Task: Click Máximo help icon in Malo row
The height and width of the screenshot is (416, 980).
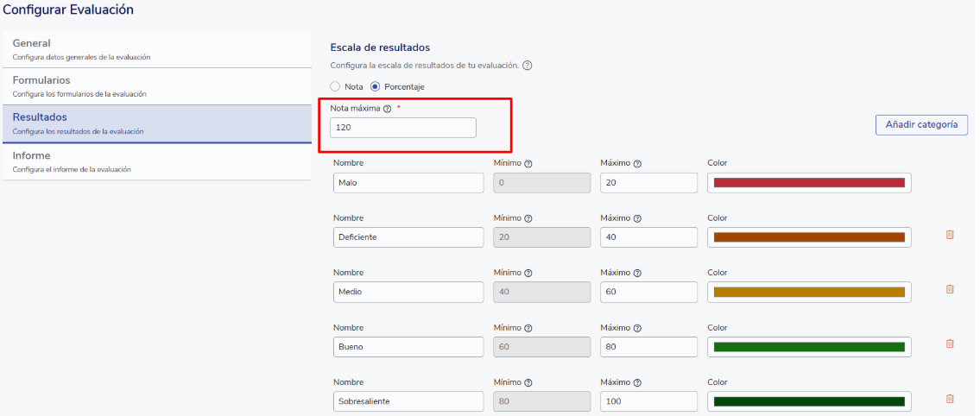Action: 637,164
